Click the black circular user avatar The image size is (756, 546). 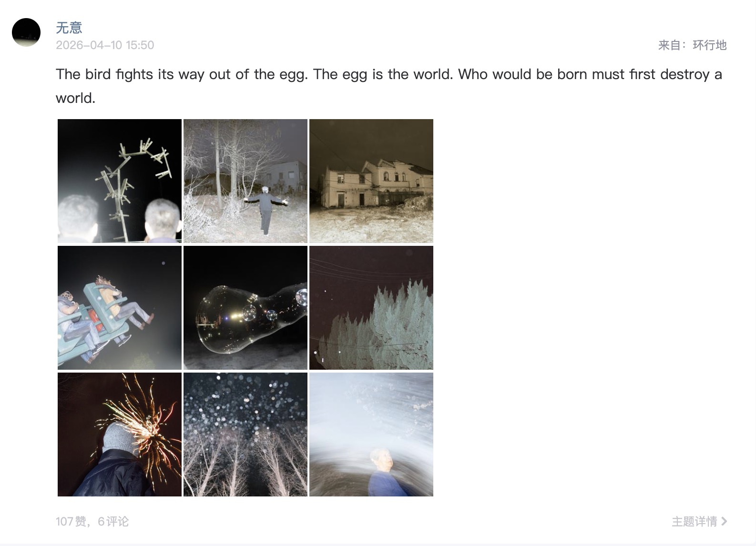point(26,32)
